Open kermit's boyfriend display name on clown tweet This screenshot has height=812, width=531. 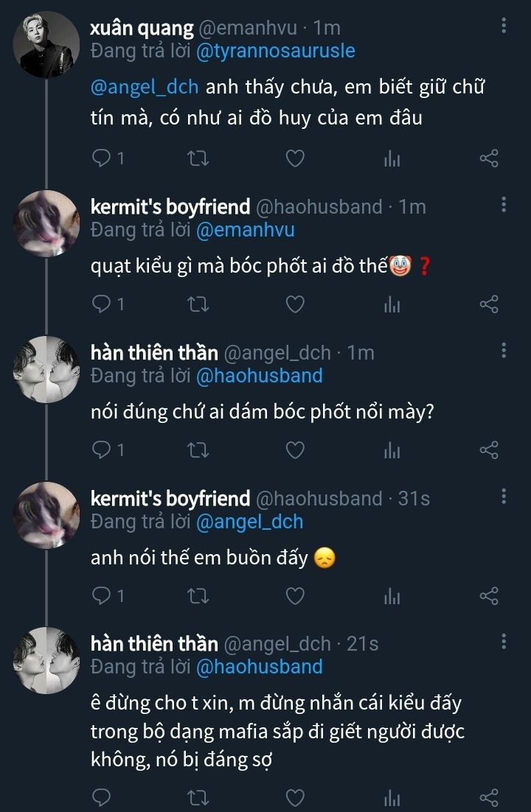coord(170,207)
